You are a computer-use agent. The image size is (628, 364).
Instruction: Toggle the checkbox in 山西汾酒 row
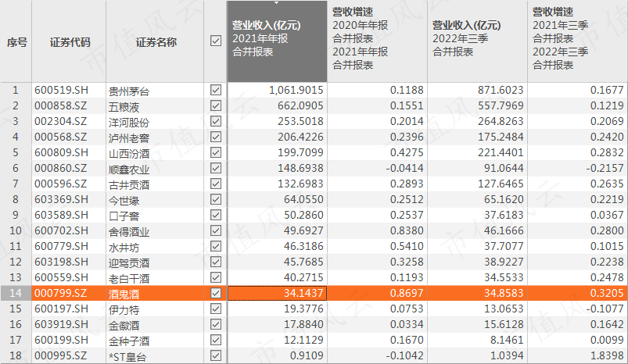click(216, 152)
